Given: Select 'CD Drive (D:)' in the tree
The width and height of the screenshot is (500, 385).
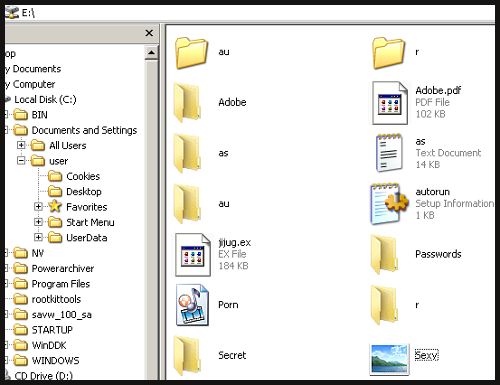Looking at the screenshot, I should pos(43,376).
